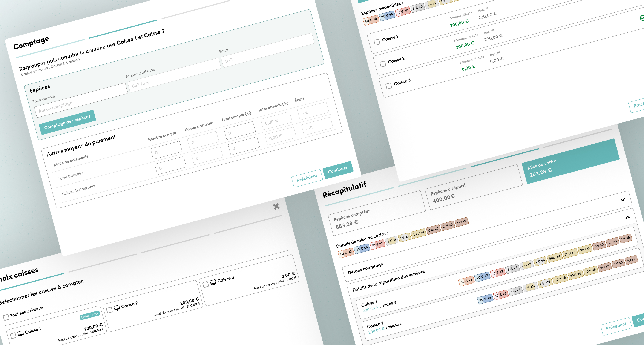644x345 pixels.
Task: Click the 50ct x5 chip in Récapitulatif Caisse 2 row
Action: coord(560,279)
